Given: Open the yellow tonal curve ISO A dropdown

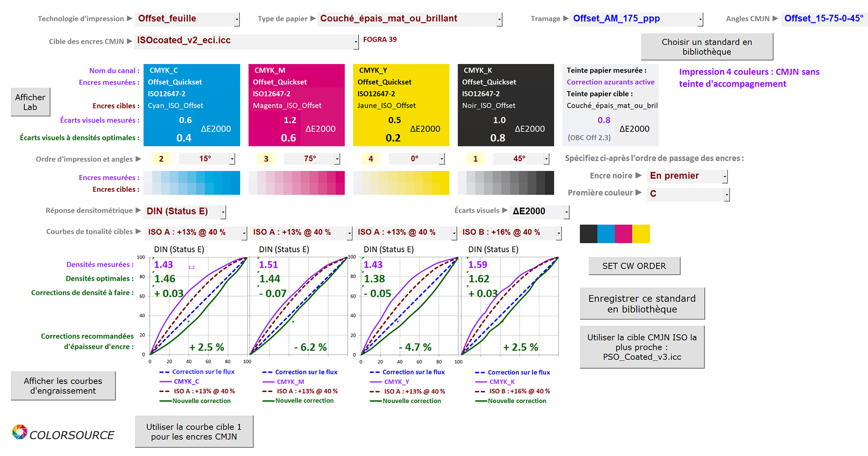Looking at the screenshot, I should tap(454, 233).
